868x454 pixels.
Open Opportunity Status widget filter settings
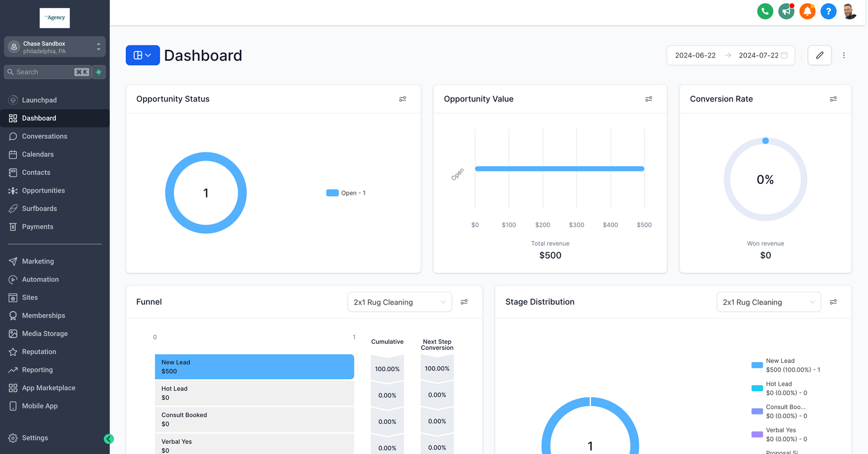pos(403,99)
